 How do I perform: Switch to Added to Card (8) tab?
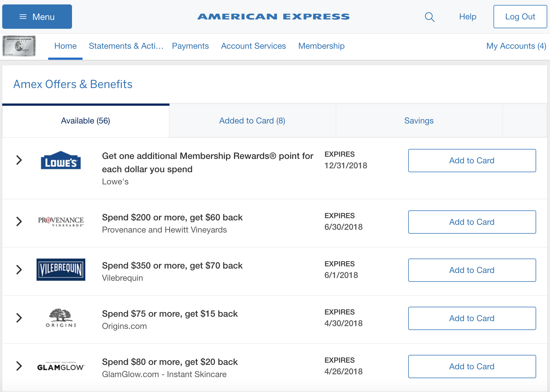(252, 121)
